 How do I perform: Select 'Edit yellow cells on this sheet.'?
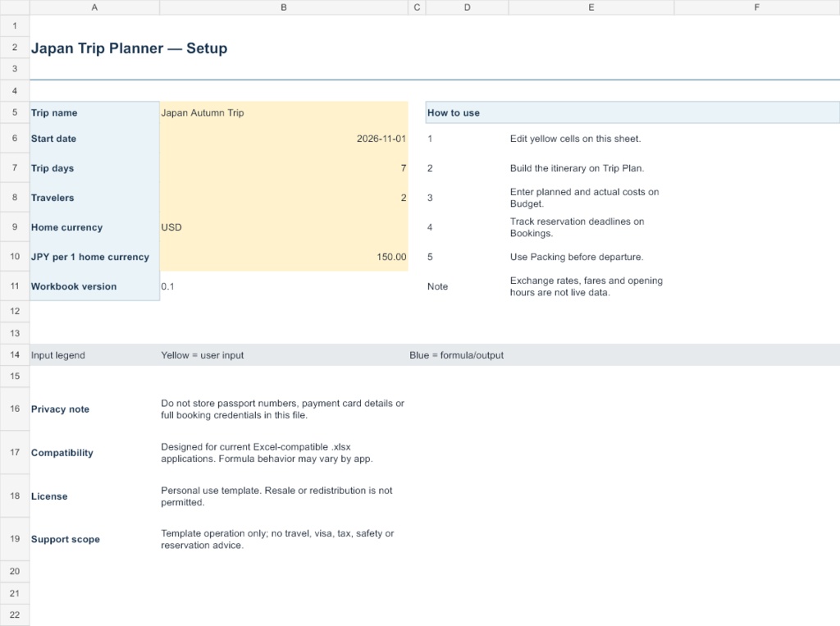(591, 139)
